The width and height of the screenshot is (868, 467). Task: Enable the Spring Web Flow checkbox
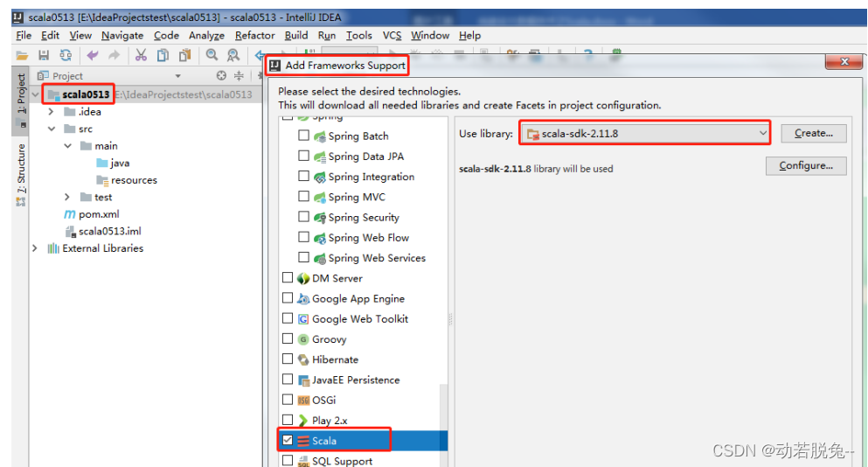click(303, 236)
